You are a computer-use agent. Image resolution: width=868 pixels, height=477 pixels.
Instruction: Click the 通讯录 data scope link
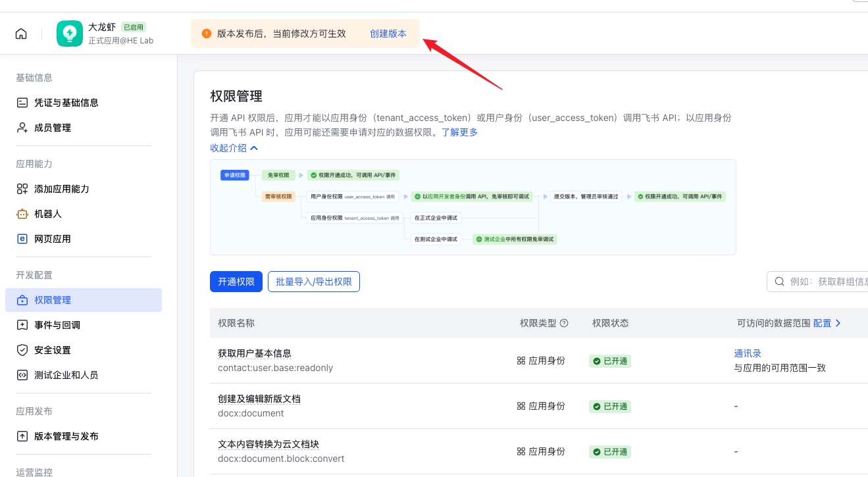coord(748,353)
